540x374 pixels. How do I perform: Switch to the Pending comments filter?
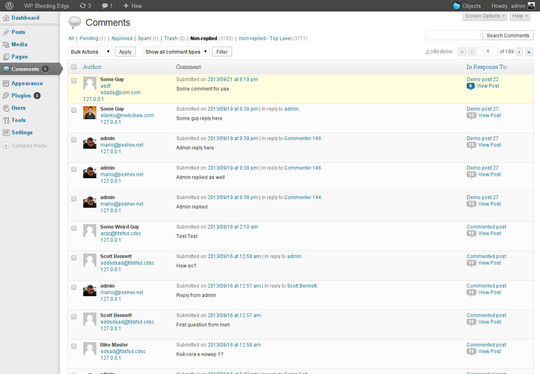(89, 38)
